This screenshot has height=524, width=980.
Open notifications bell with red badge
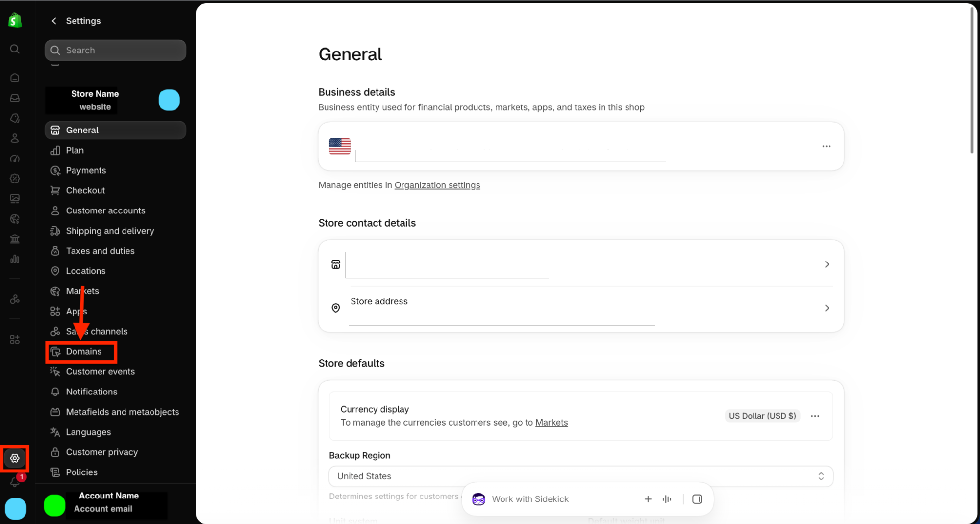15,482
